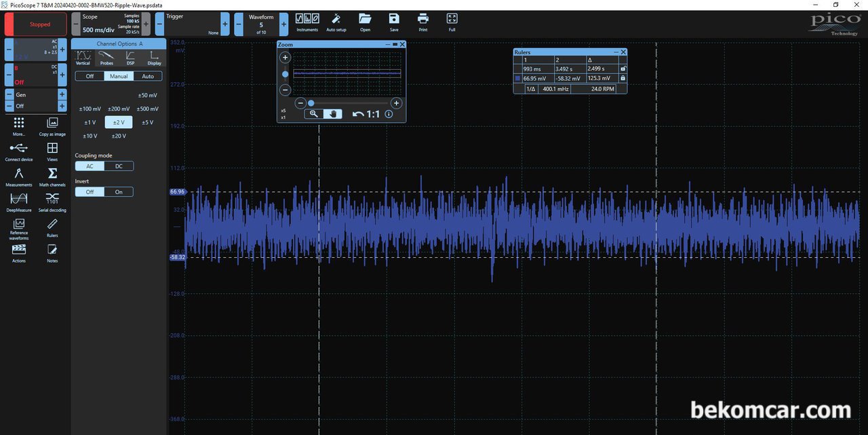Open the More tools grid
Screen dimensions: 868x435
pyautogui.click(x=19, y=126)
